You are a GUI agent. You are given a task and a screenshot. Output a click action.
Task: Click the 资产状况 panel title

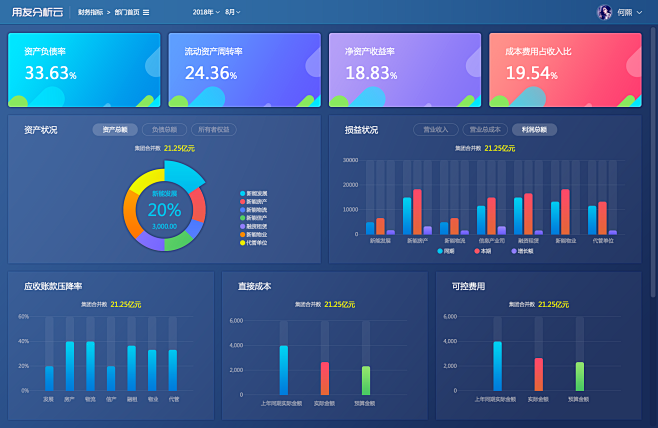pos(41,130)
